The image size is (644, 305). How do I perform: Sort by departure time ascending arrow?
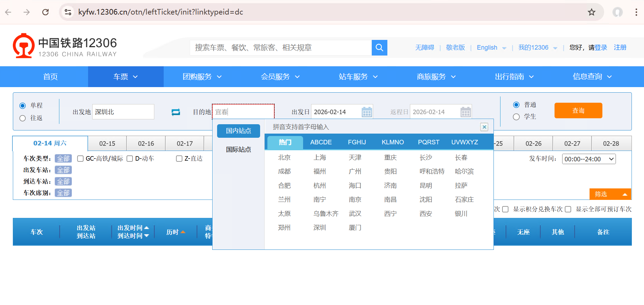point(147,228)
